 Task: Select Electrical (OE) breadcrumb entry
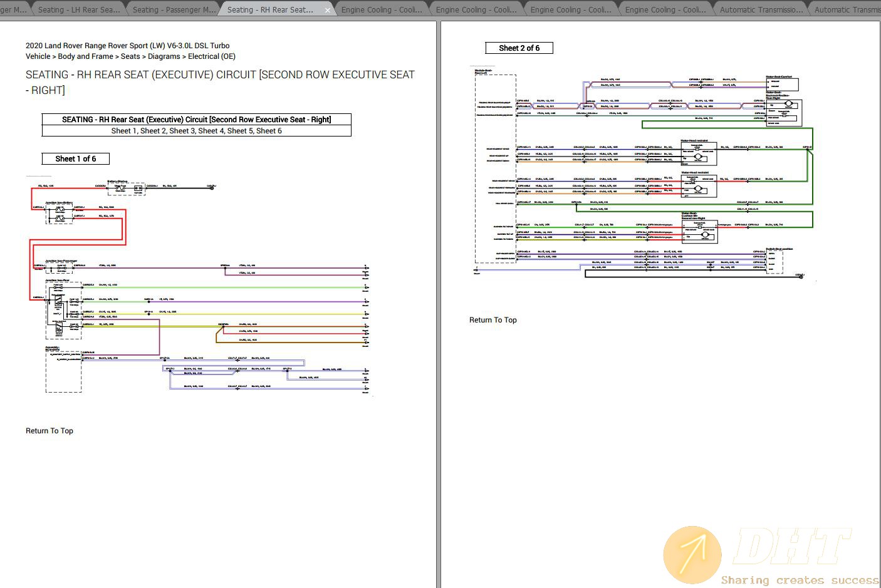tap(212, 56)
